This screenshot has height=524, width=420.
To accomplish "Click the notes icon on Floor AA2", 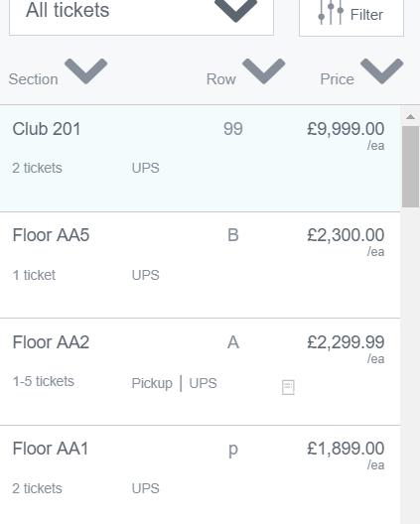I will point(288,387).
